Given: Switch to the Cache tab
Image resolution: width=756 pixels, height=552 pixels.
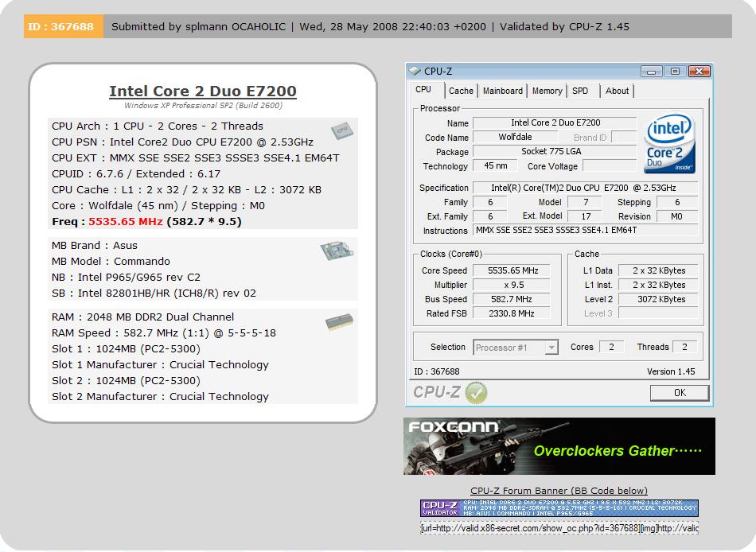Looking at the screenshot, I should (x=461, y=91).
